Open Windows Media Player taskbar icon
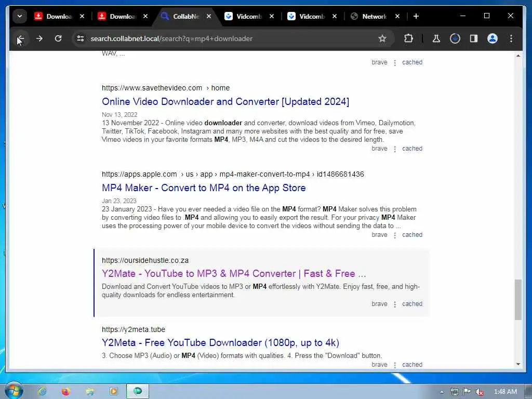532x399 pixels. click(x=113, y=391)
